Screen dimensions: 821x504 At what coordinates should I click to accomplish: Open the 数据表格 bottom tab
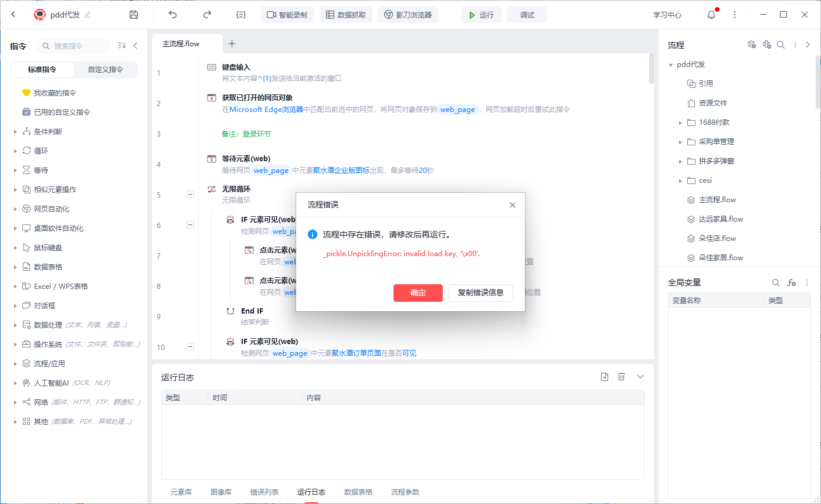coord(358,492)
